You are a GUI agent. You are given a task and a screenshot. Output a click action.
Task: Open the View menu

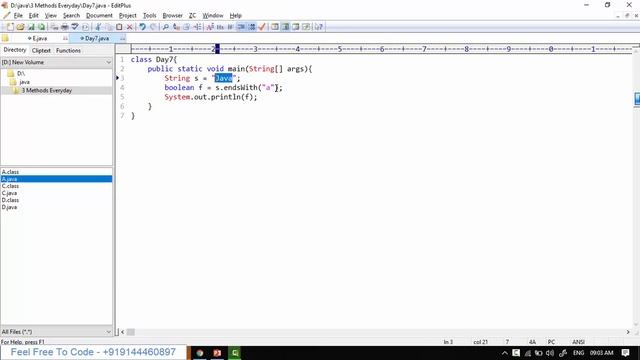pyautogui.click(x=51, y=16)
